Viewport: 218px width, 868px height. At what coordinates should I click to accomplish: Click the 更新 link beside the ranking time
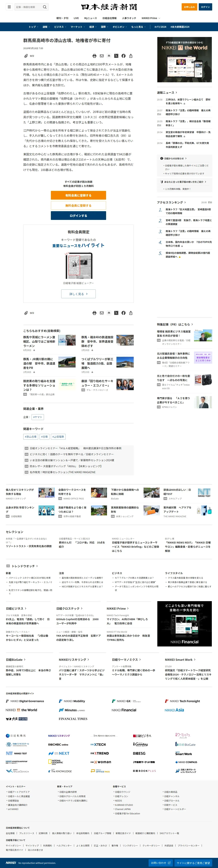[x=210, y=202]
